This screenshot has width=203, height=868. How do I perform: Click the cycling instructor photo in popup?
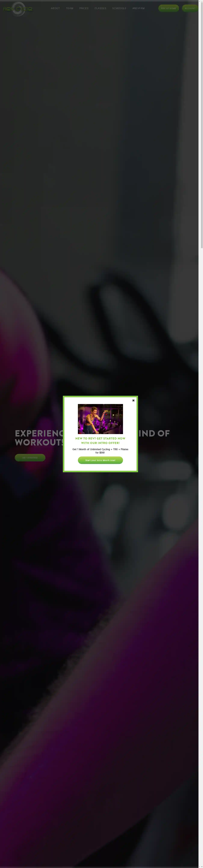[100, 419]
